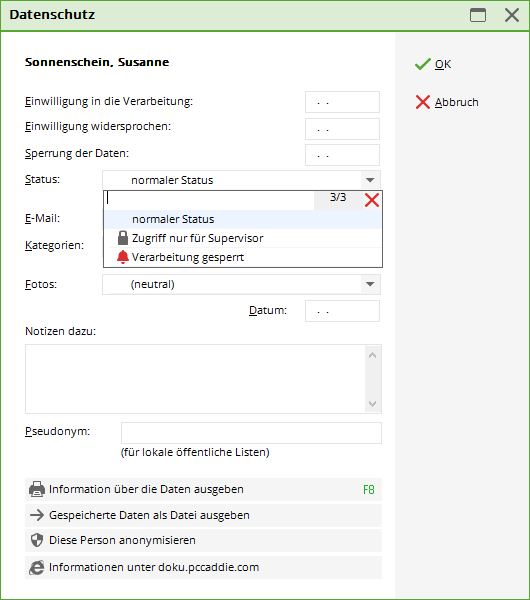Click the notes scrollbar down arrow
530x600 pixels.
point(372,404)
